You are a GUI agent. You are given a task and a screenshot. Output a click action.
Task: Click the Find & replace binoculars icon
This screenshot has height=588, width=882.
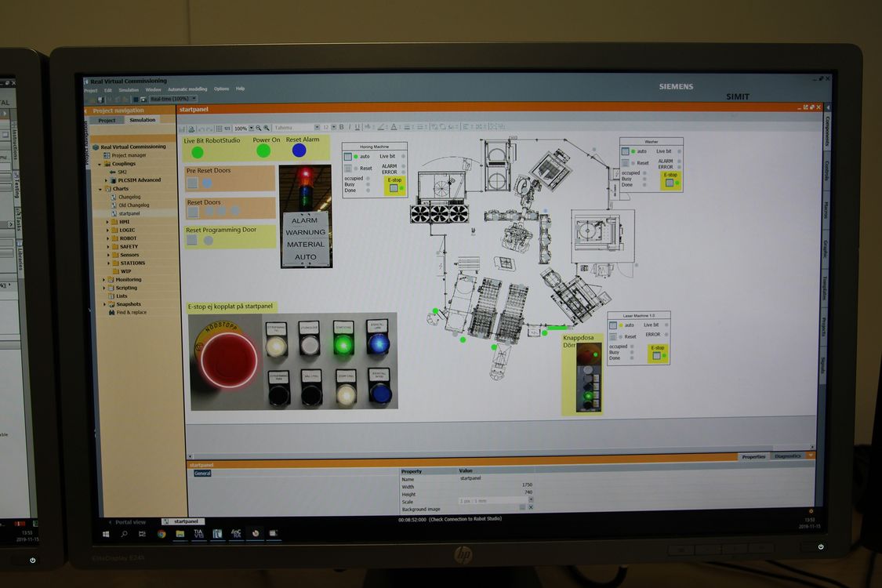click(111, 312)
